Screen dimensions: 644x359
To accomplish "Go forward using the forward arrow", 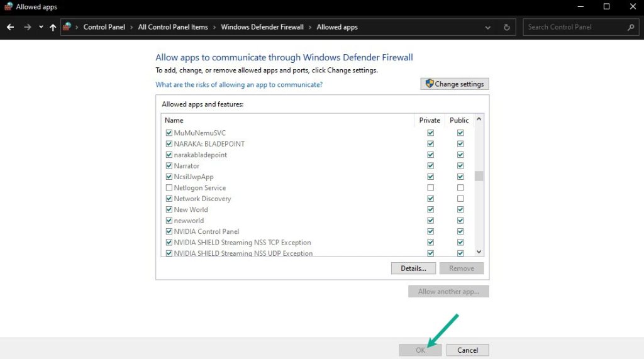I will pos(28,27).
